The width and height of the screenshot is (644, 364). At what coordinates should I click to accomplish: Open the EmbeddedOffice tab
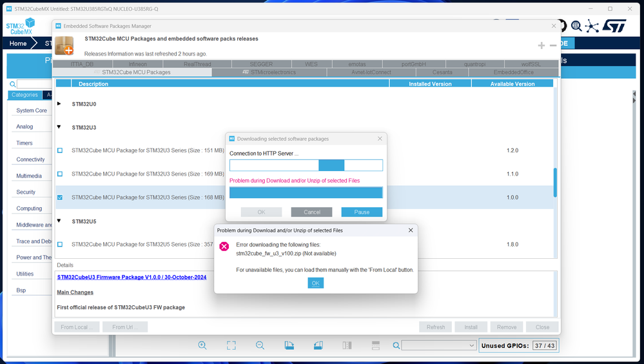coord(513,72)
